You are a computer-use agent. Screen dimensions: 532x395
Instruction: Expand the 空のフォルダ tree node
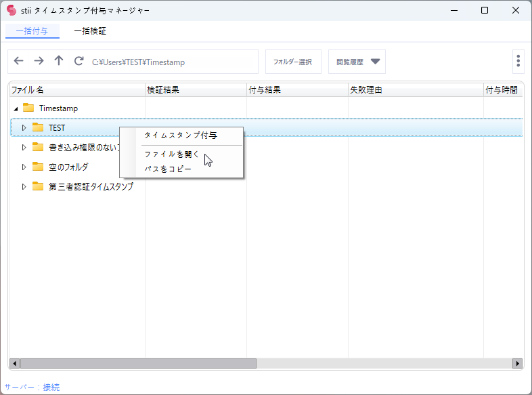(x=24, y=167)
